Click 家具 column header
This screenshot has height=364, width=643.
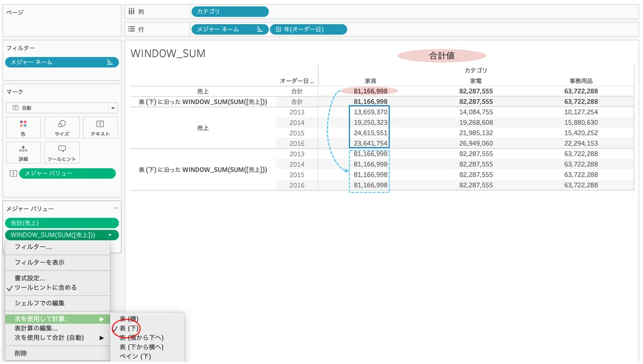pyautogui.click(x=370, y=81)
